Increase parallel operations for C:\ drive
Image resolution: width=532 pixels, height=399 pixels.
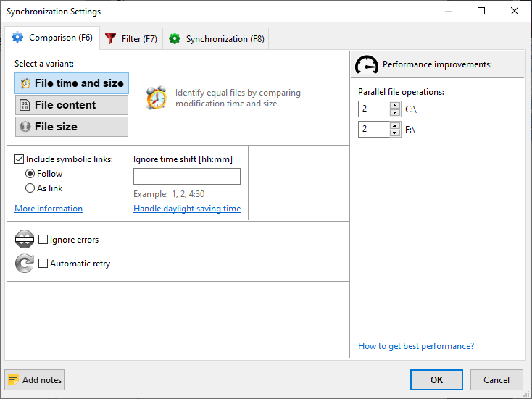[395, 106]
